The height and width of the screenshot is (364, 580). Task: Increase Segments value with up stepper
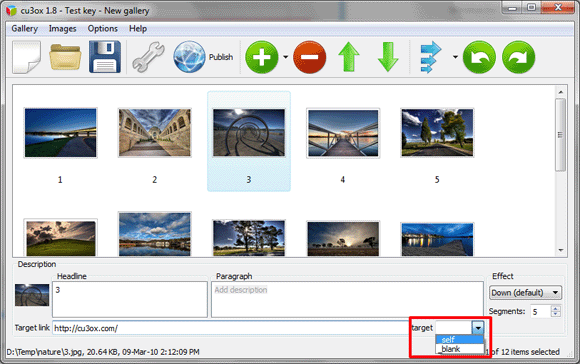point(556,308)
